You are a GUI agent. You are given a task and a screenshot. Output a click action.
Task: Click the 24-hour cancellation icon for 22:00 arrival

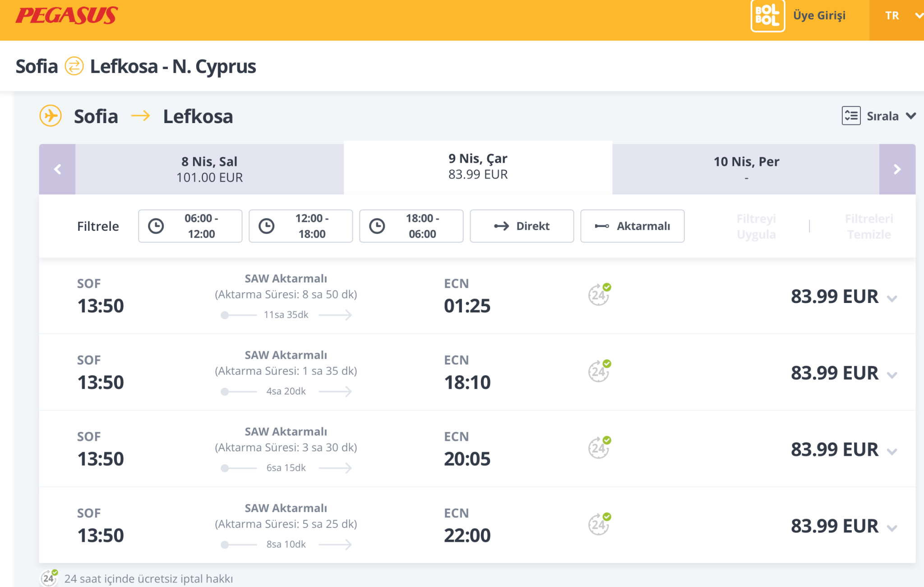pos(599,524)
